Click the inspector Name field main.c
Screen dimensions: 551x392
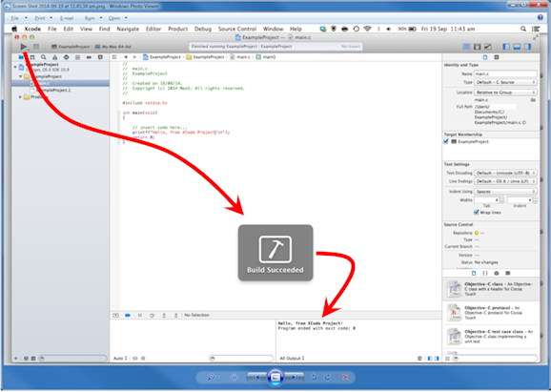tap(505, 73)
